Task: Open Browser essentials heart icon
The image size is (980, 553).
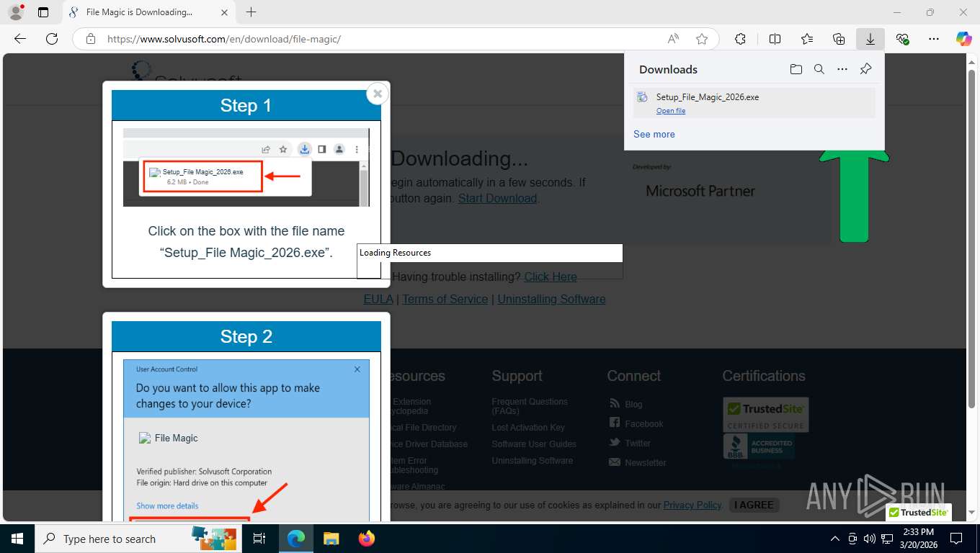Action: (x=902, y=39)
